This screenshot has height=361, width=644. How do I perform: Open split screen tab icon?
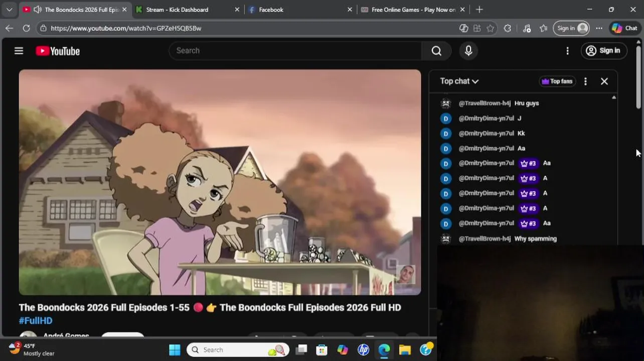[477, 28]
